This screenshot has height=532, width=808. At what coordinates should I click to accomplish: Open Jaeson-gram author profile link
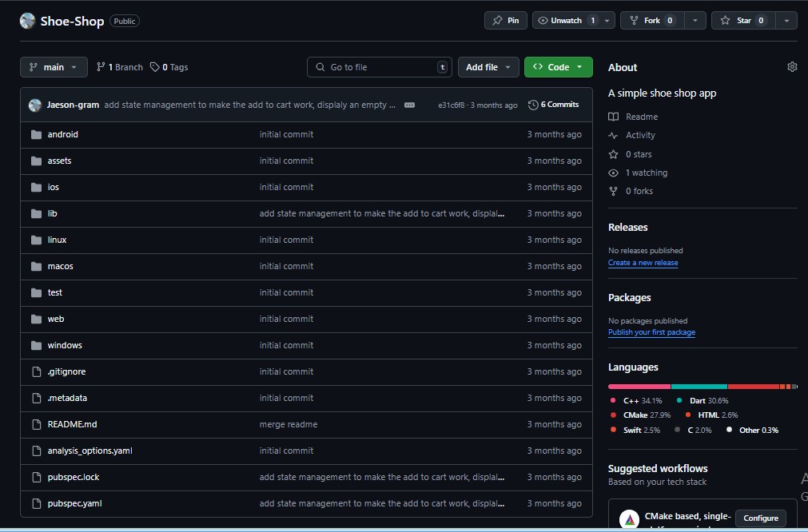(73, 105)
